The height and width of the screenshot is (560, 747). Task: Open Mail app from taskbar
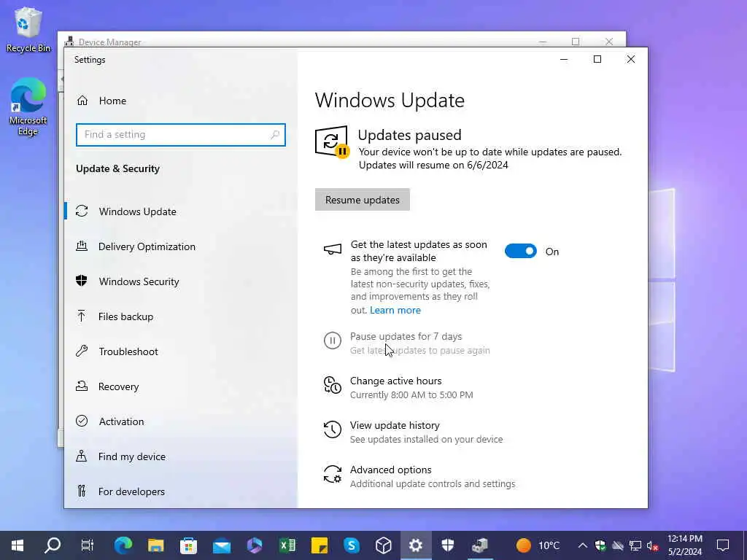(x=222, y=545)
